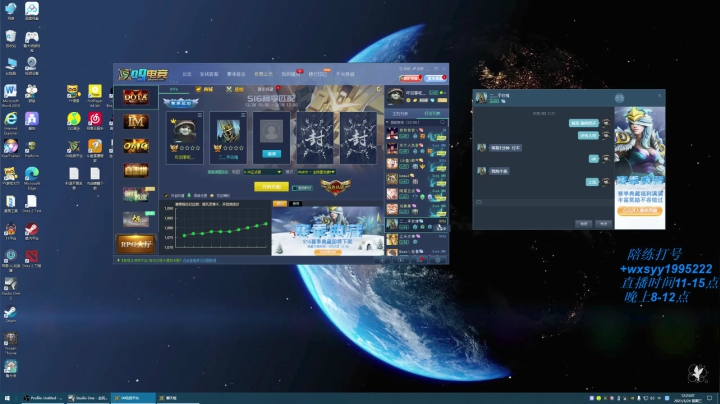The height and width of the screenshot is (404, 720).
Task: Open Studio One desktop shortcut
Action: (11, 288)
